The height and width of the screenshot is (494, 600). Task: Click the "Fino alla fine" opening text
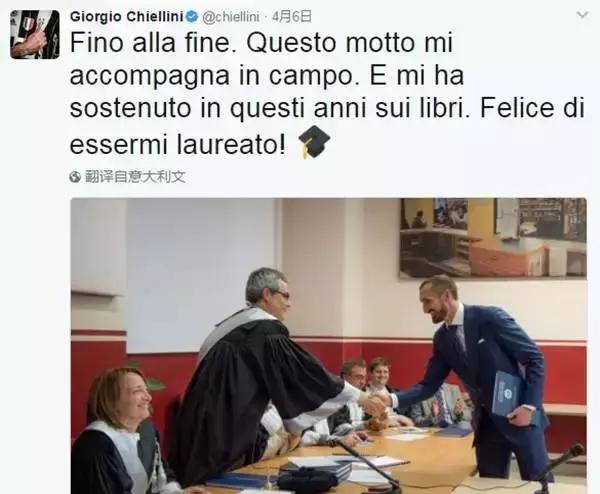pos(151,42)
